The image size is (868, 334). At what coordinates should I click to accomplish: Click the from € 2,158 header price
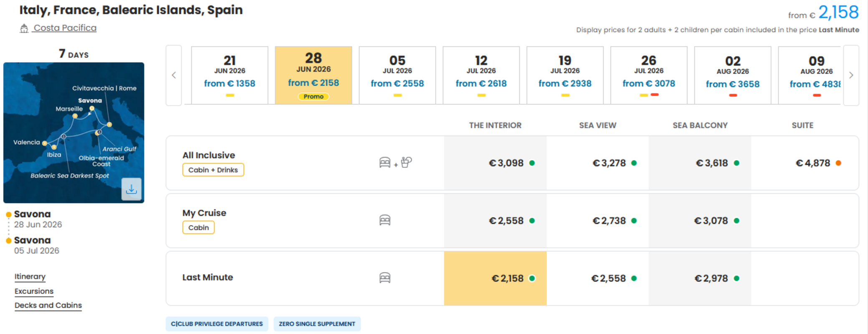coord(823,13)
